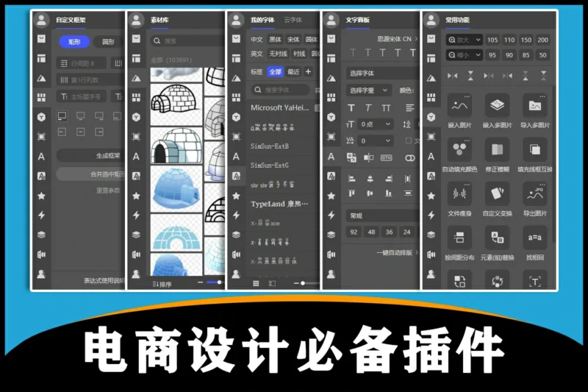588x392 pixels.
Task: Click align left edges icon in 文字面板
Action: coord(352,179)
